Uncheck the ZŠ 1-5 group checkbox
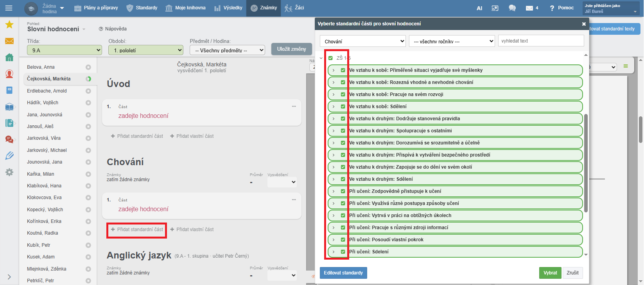 pos(330,58)
